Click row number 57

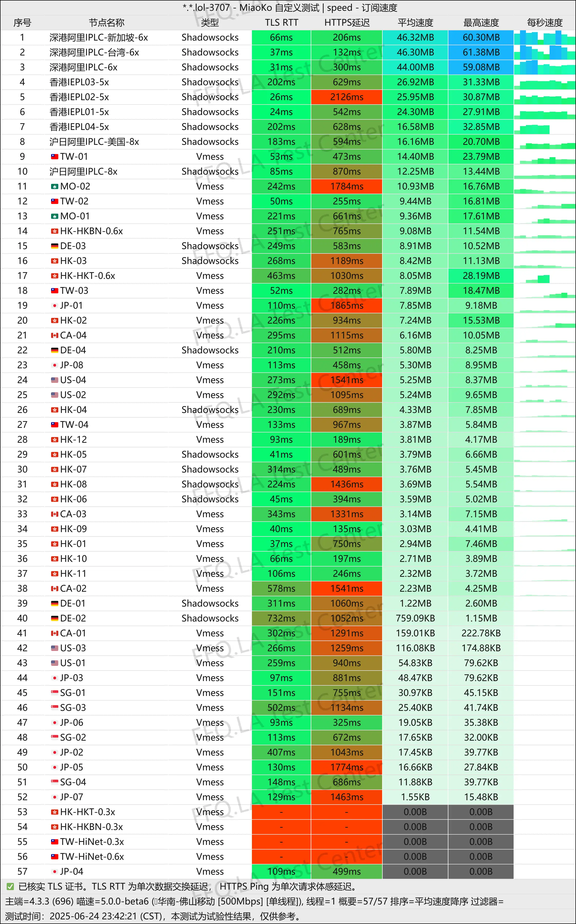click(x=22, y=871)
